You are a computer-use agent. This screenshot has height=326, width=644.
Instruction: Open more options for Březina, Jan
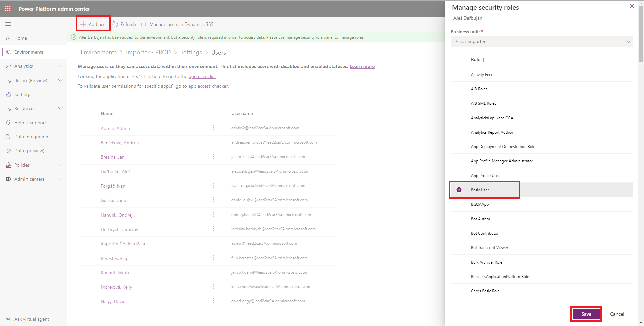pyautogui.click(x=213, y=157)
